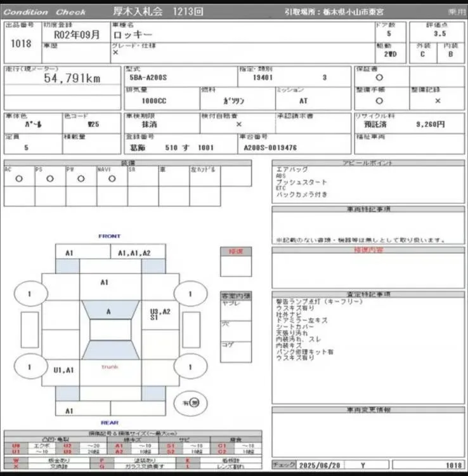468x476 pixels.
Task: Click the Condition Check header title
Action: click(x=44, y=12)
